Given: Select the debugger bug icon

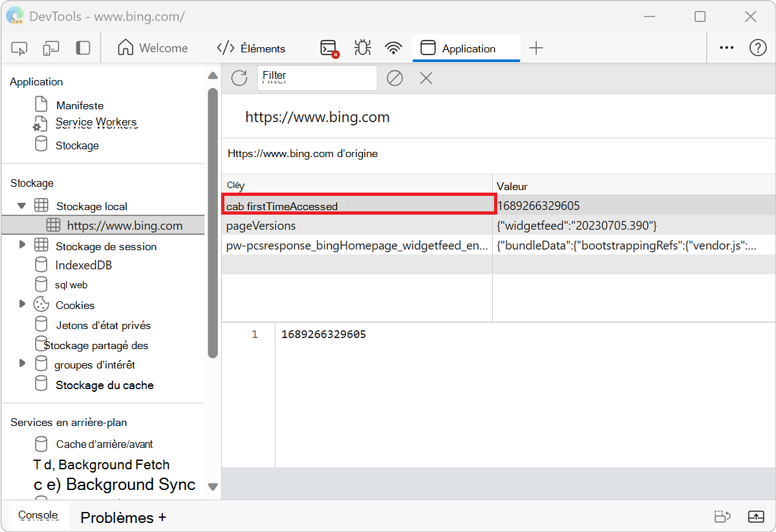Looking at the screenshot, I should 362,47.
